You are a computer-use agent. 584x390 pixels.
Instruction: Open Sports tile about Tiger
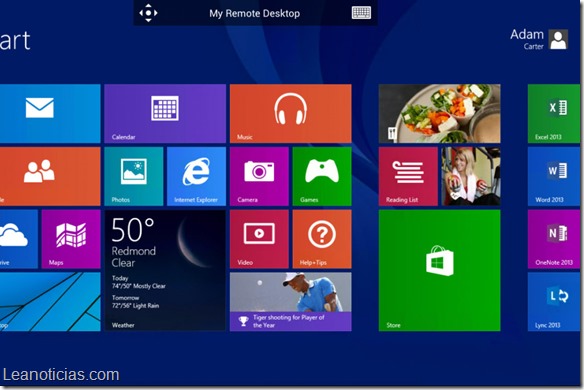tap(291, 302)
